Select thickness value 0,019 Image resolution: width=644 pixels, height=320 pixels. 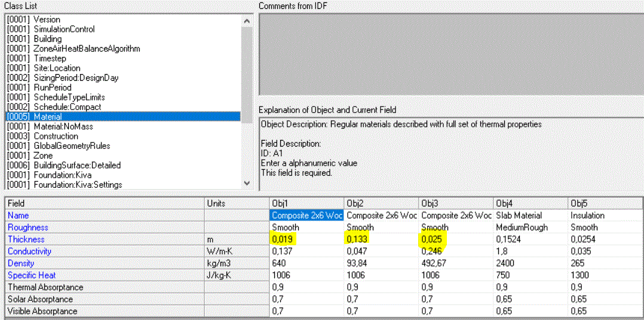tap(307, 239)
